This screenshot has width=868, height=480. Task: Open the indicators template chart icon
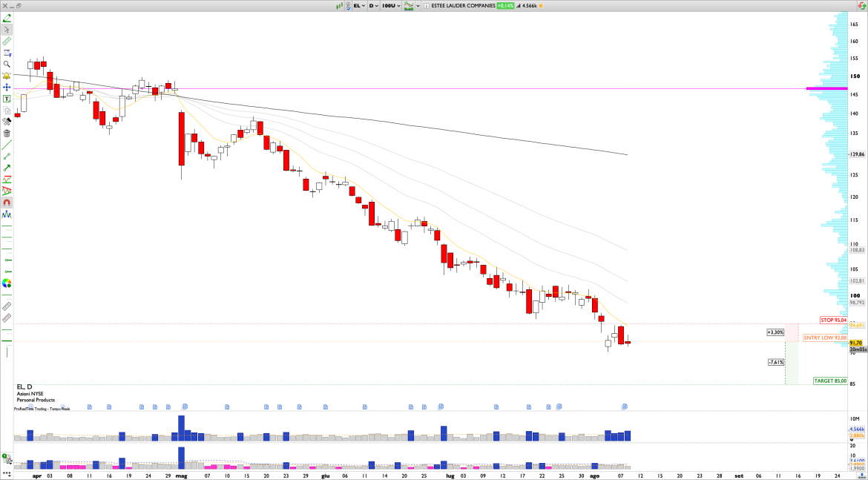407,5
